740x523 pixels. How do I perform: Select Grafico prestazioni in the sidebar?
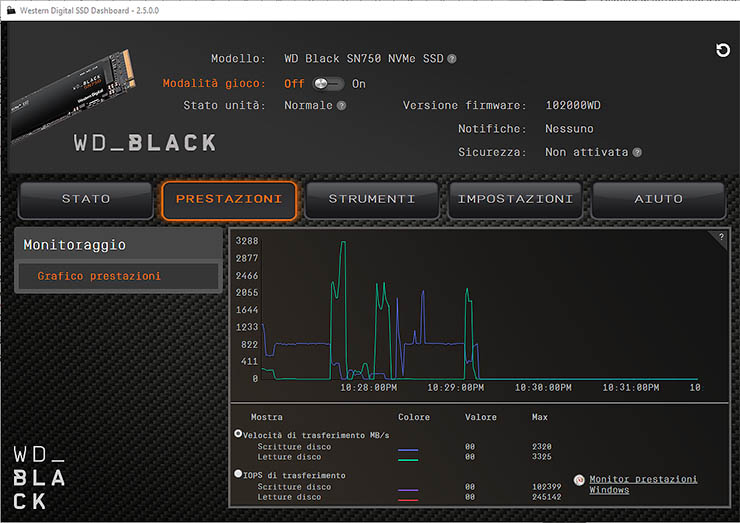(x=99, y=276)
